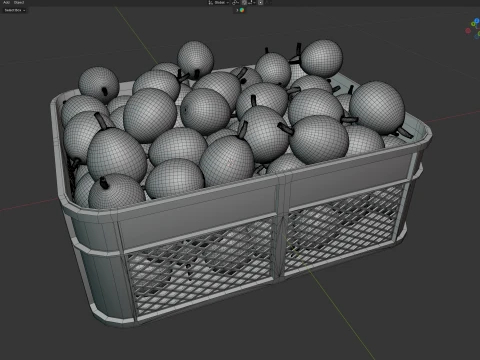Open the pivot point selector
The image size is (480, 360).
[x=235, y=3]
